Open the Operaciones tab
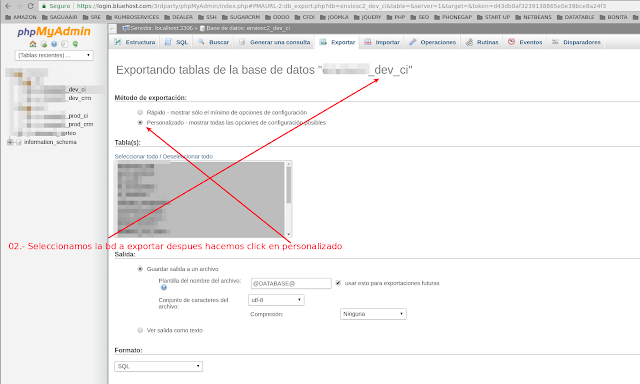640x384 pixels. click(x=433, y=42)
